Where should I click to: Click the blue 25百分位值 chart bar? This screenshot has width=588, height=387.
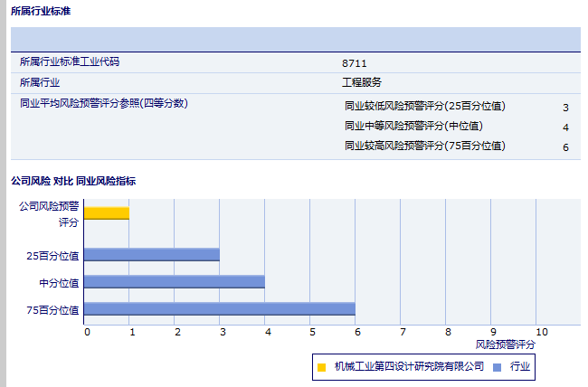click(x=152, y=254)
